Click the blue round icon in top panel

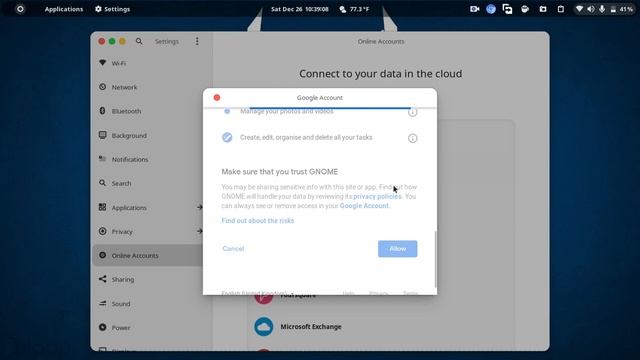click(x=491, y=9)
